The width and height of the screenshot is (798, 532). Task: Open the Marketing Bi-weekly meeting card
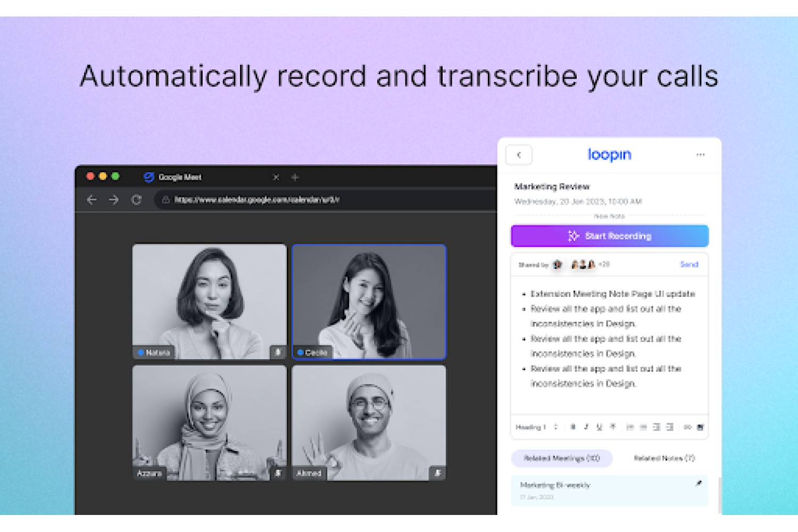pos(610,491)
